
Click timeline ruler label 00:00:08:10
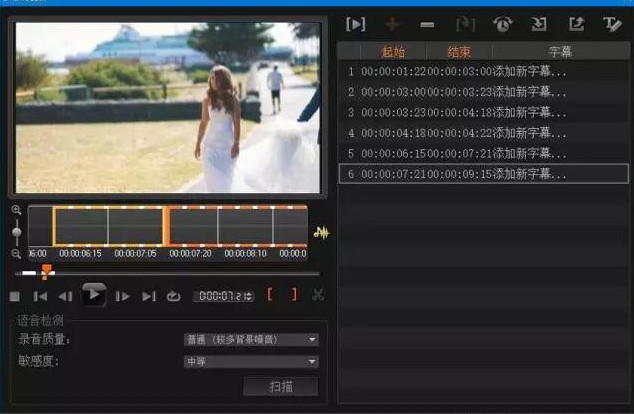coord(245,253)
